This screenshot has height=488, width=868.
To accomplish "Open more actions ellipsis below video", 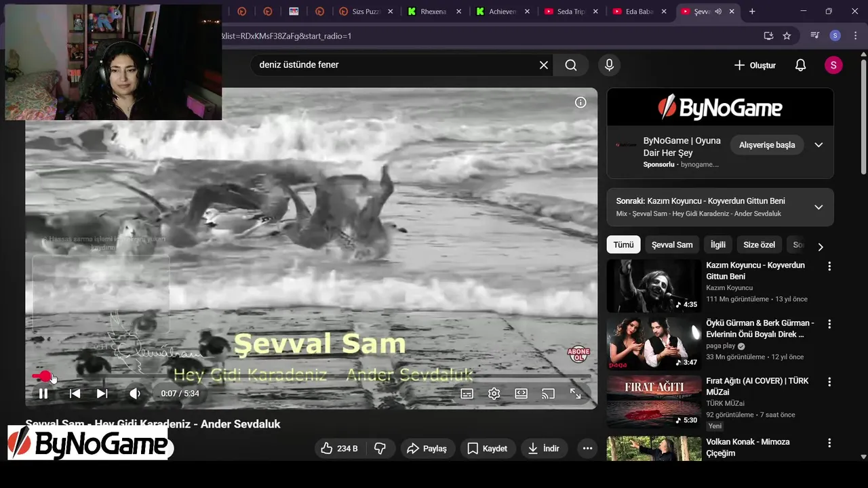I will pos(587,449).
